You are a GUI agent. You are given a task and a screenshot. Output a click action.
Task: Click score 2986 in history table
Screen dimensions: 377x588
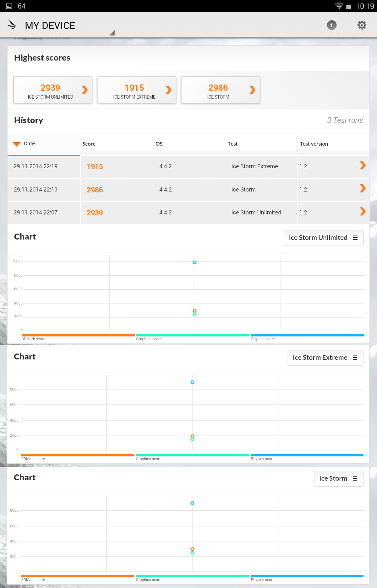[x=95, y=190]
